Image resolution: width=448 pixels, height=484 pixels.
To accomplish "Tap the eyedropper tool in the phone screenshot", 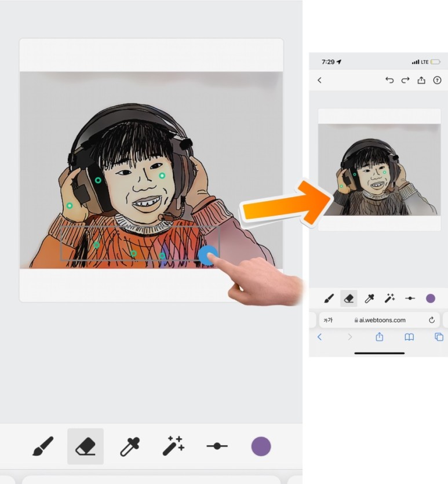I will (369, 299).
